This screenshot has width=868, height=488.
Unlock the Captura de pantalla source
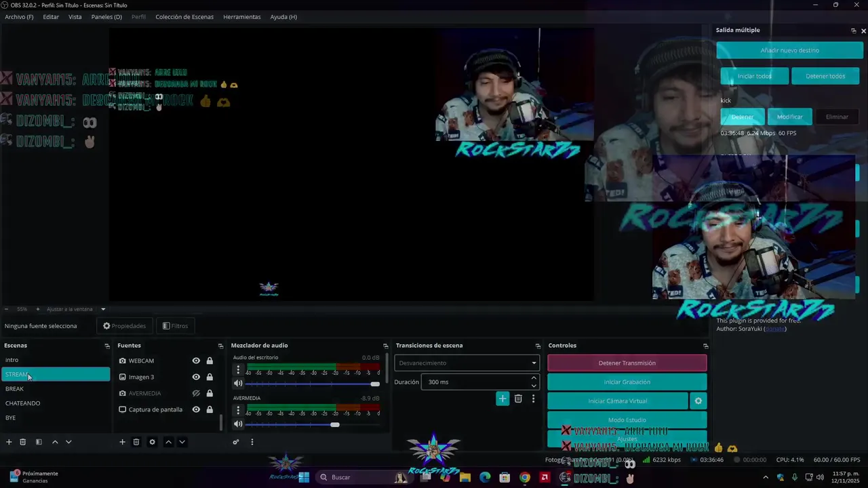[x=210, y=409]
